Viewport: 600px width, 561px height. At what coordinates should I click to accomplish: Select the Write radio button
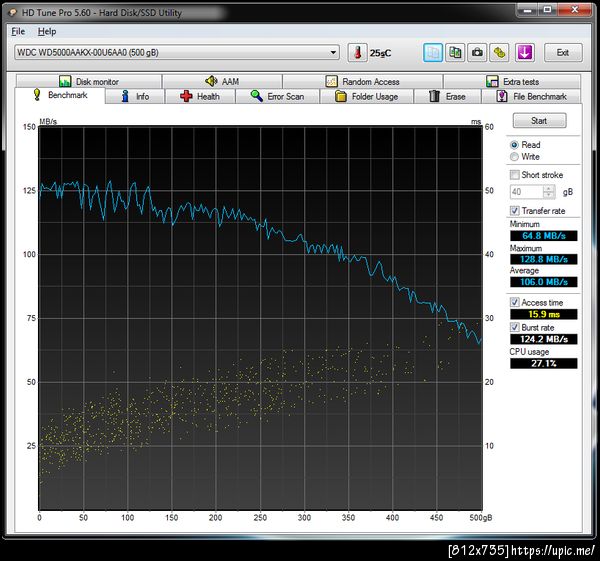[x=514, y=157]
